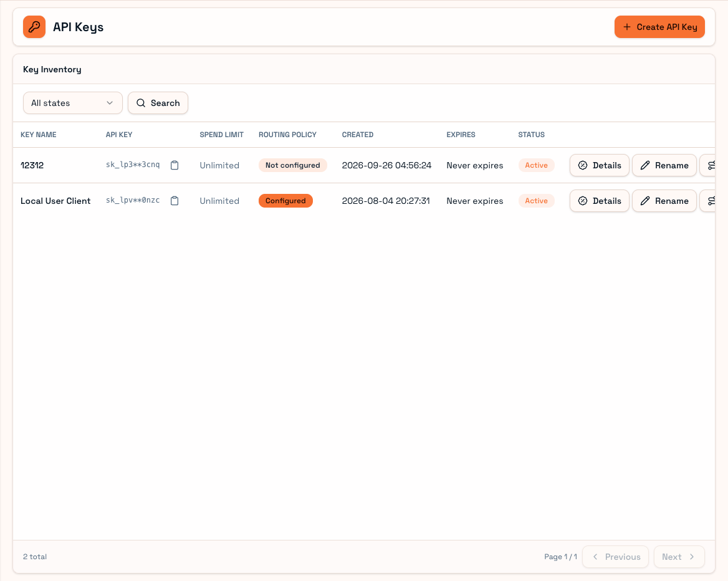Click the created date 2026-09-26 04:56:24

click(386, 165)
